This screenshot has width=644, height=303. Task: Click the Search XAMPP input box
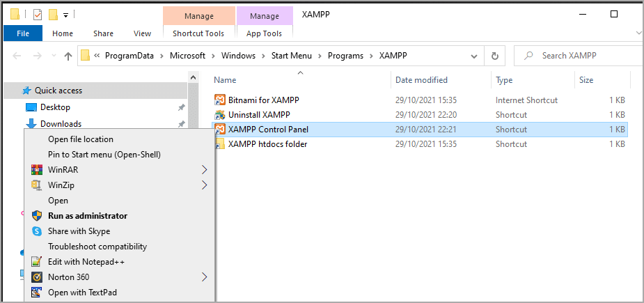(x=585, y=56)
